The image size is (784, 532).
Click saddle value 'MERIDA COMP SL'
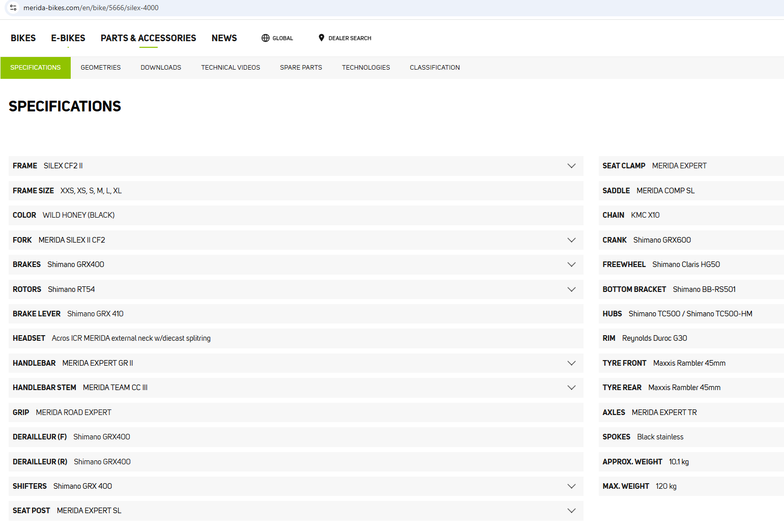(665, 191)
